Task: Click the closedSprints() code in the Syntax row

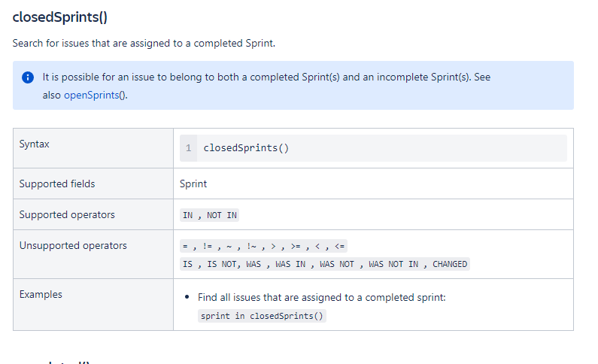Action: pos(246,148)
